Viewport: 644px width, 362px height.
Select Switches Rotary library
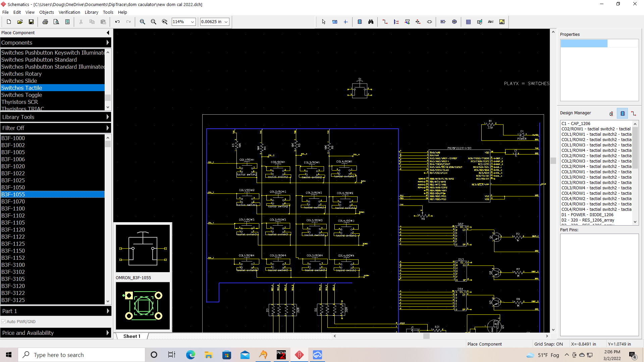pyautogui.click(x=53, y=74)
